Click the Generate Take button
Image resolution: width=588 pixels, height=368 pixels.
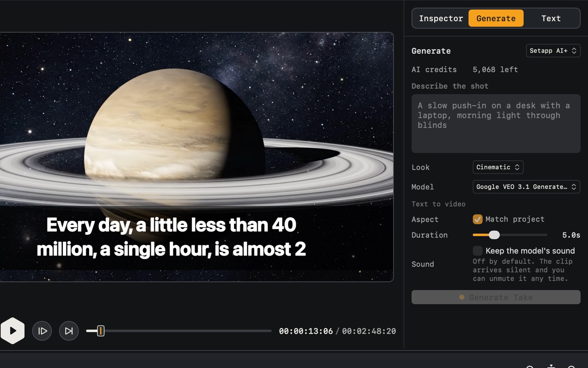pyautogui.click(x=496, y=297)
